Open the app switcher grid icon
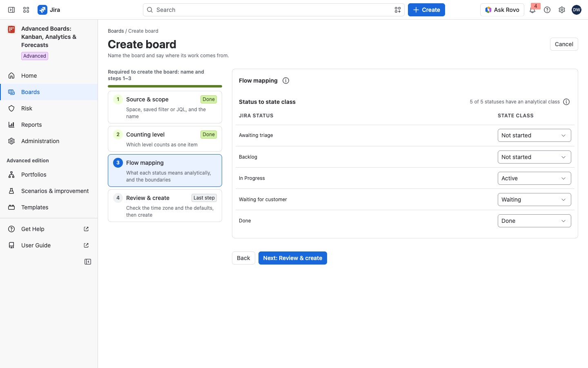The width and height of the screenshot is (588, 368). point(26,10)
